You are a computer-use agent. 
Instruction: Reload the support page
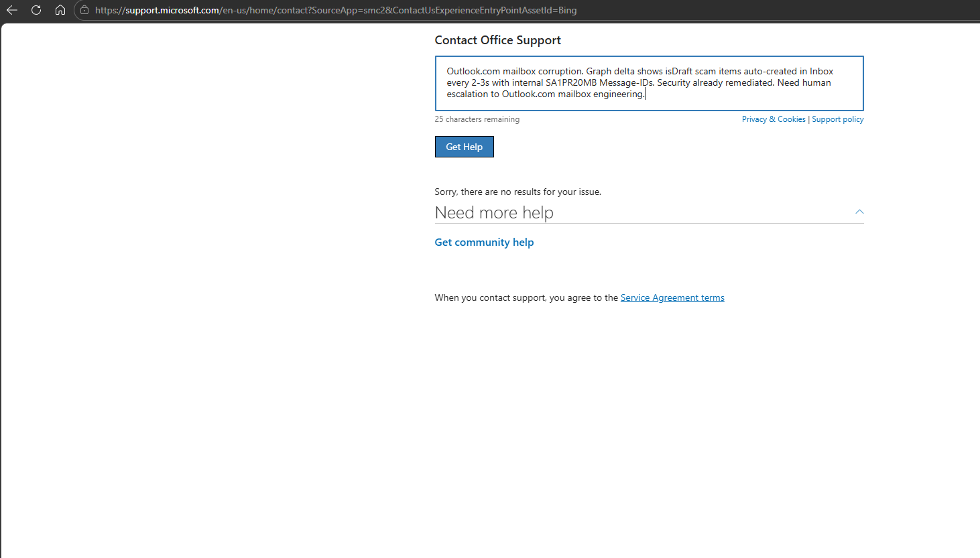(x=36, y=10)
